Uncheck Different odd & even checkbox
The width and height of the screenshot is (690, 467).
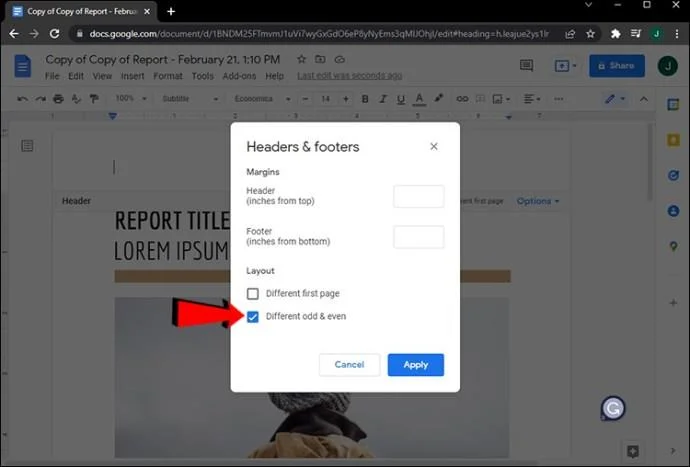pyautogui.click(x=253, y=316)
